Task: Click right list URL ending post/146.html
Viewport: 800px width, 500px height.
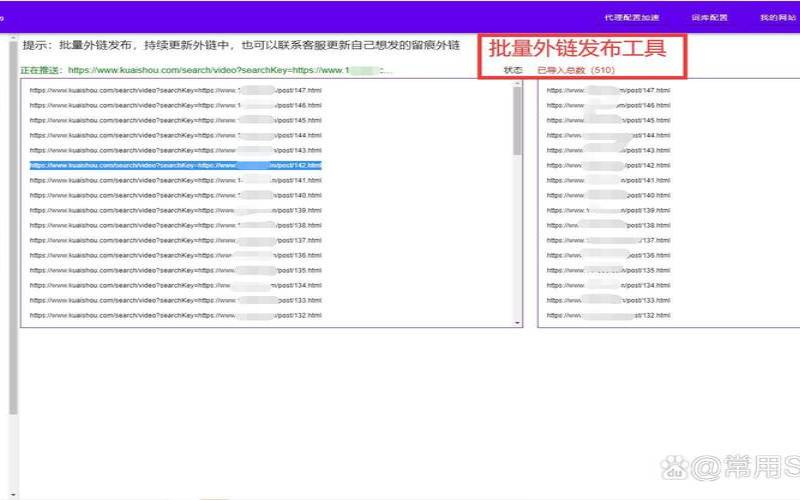Action: click(x=609, y=105)
